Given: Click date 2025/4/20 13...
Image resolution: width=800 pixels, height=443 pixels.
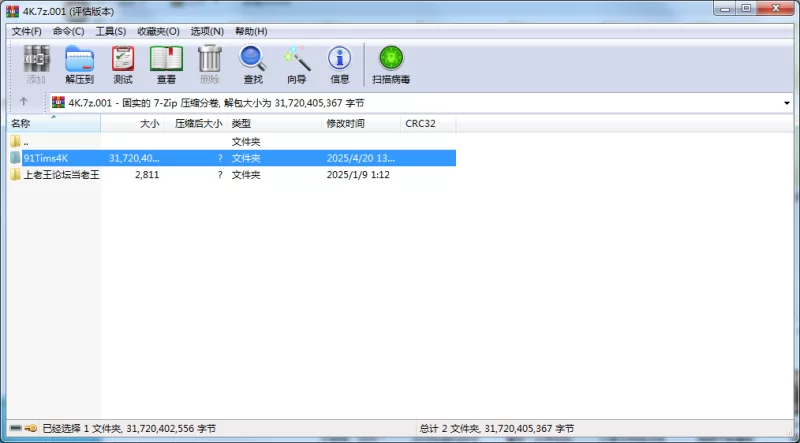Looking at the screenshot, I should pos(360,158).
